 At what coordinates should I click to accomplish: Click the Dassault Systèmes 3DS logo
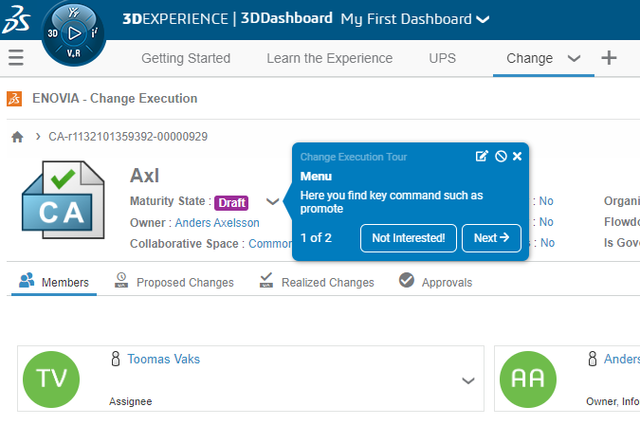16,19
